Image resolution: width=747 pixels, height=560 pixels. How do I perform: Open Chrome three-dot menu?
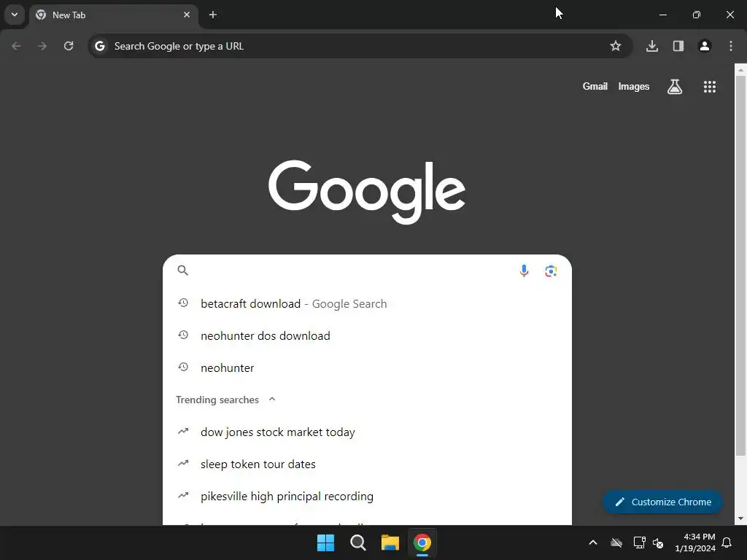coord(731,46)
